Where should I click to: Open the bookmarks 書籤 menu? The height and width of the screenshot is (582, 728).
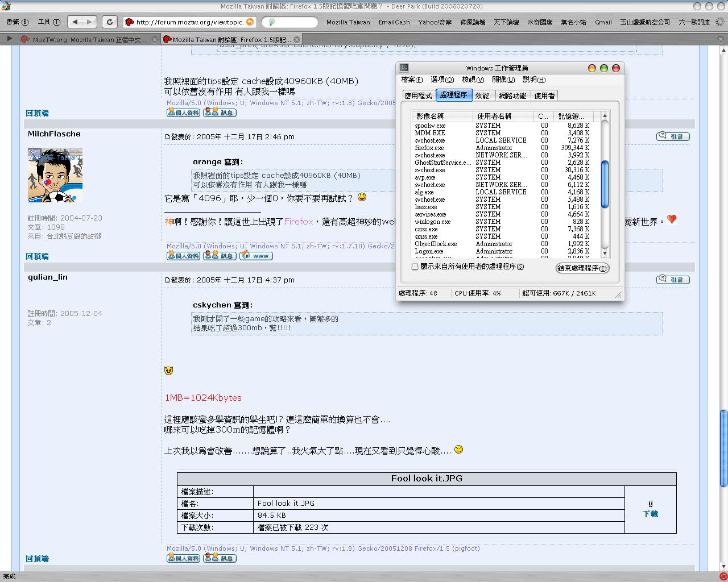coord(18,22)
